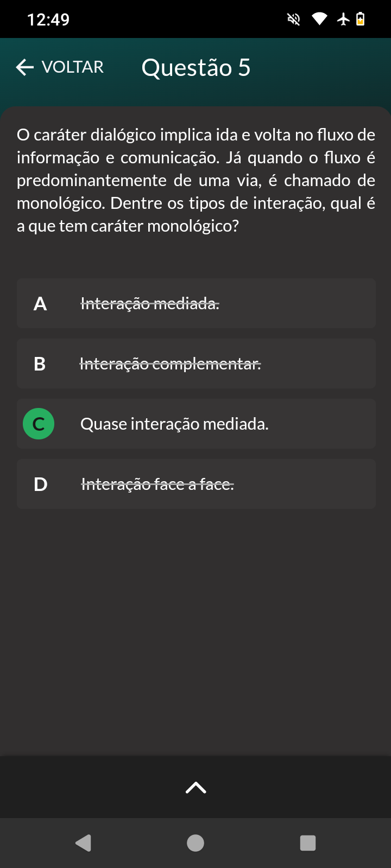Choose option letter B
Screen dimensions: 391x868
40,363
